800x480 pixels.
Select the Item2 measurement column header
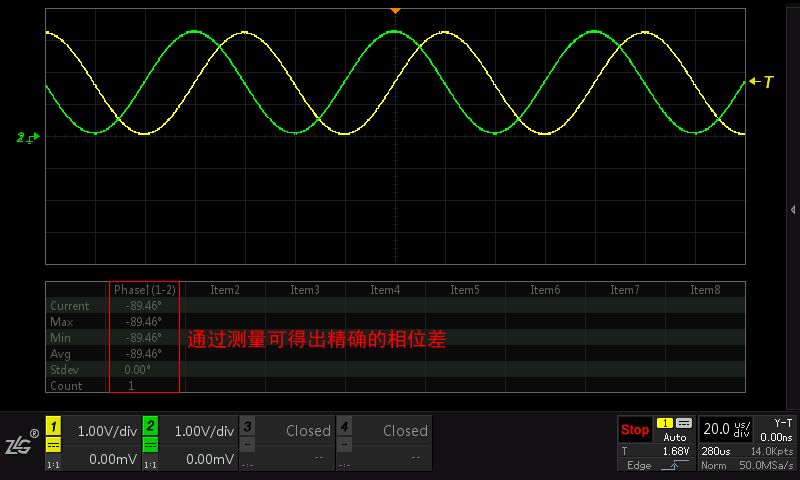225,290
